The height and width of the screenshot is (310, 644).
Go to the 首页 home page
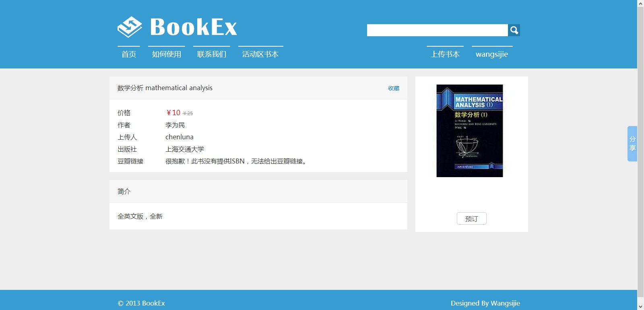129,54
